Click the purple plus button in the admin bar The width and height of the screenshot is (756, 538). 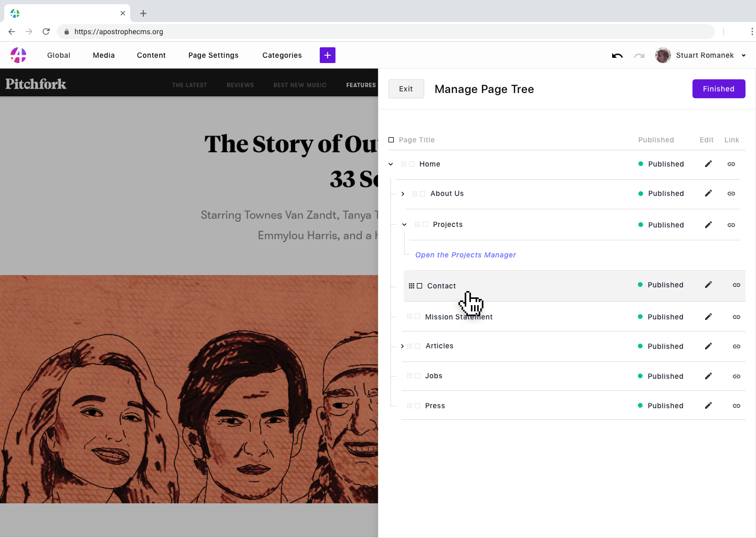[327, 55]
